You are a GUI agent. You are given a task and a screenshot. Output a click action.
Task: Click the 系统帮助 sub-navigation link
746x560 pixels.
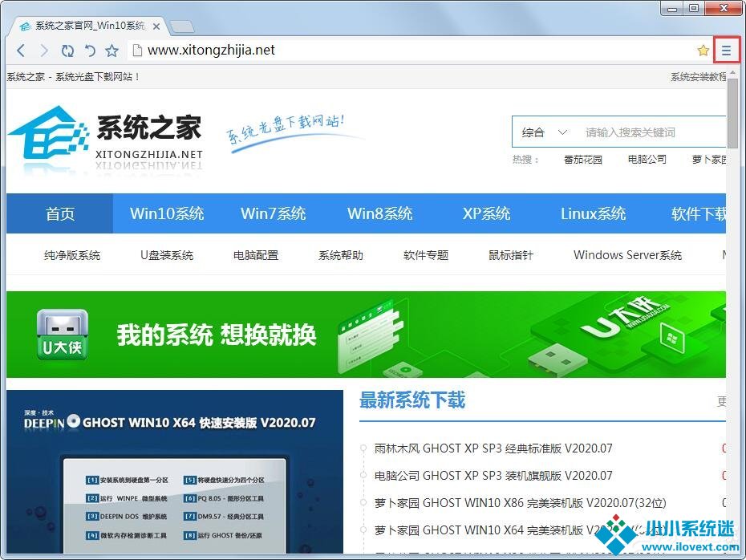click(341, 255)
